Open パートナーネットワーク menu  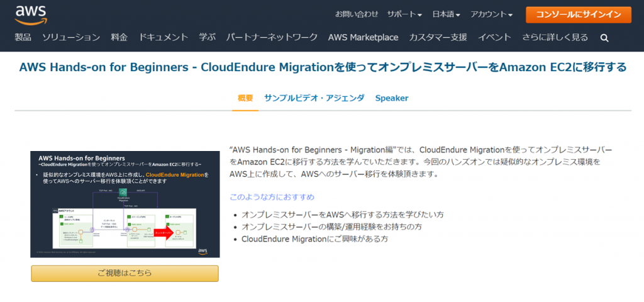pos(272,37)
